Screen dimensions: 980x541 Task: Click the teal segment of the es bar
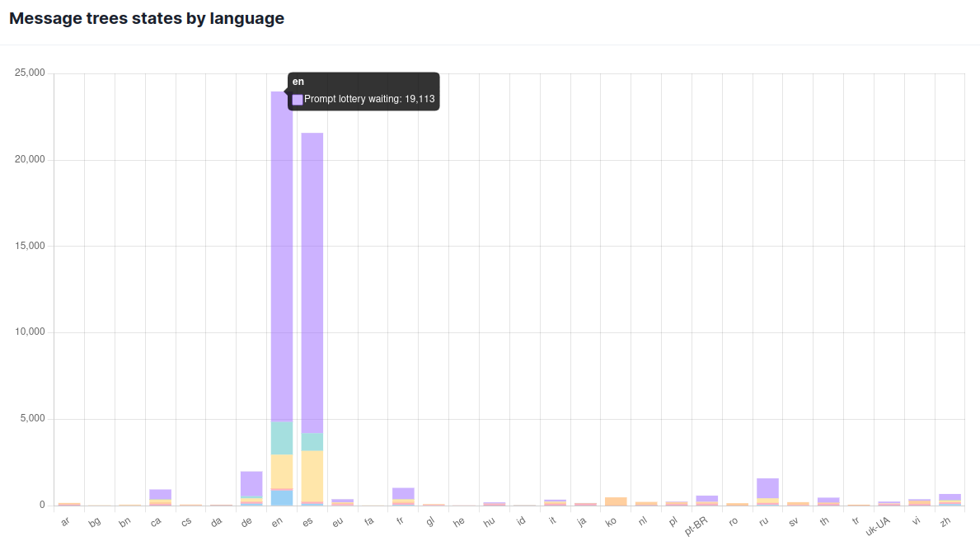tap(312, 442)
